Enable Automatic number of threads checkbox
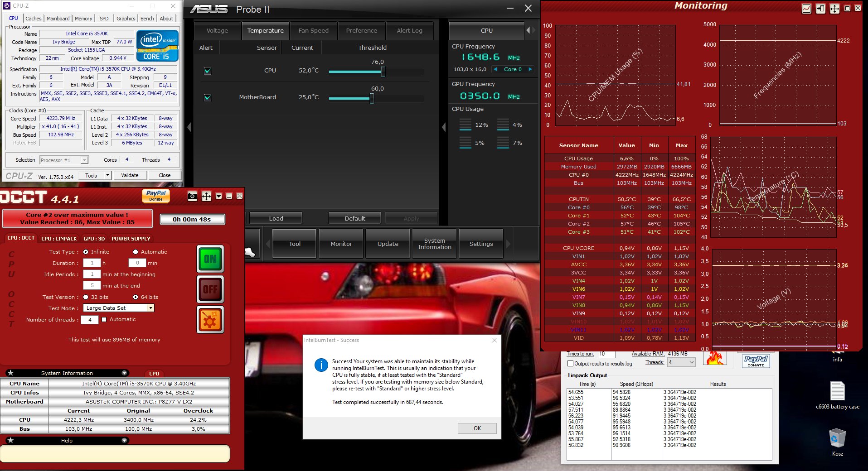868x471 pixels. click(104, 319)
